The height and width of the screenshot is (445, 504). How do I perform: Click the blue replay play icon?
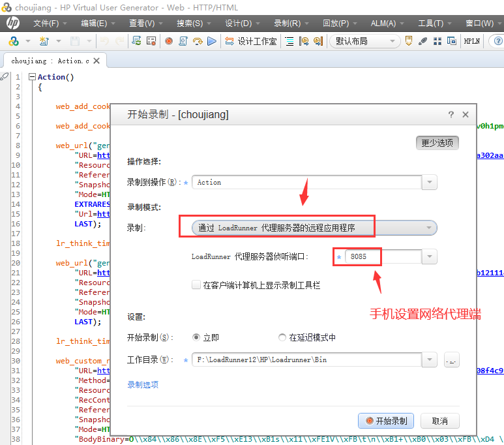[212, 41]
